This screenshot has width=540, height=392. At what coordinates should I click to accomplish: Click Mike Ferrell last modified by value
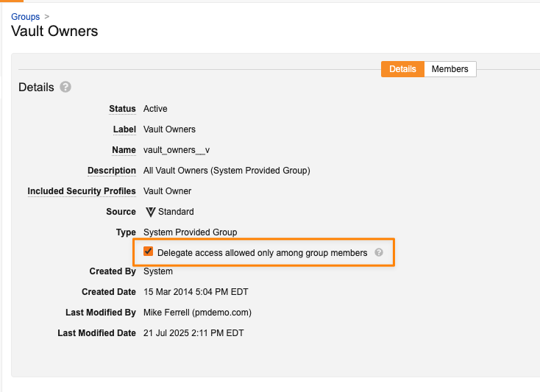pyautogui.click(x=197, y=313)
